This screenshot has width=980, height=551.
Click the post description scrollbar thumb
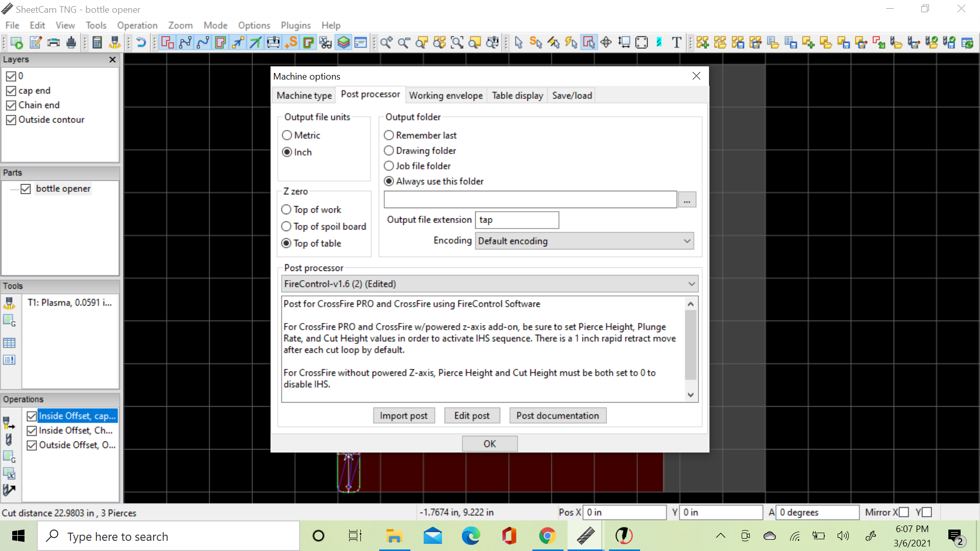(690, 344)
